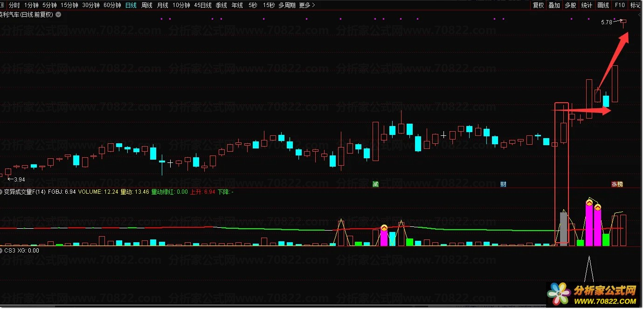This screenshot has height=309, width=644.
Task: Switch to 年线 yearly chart
Action: point(237,5)
